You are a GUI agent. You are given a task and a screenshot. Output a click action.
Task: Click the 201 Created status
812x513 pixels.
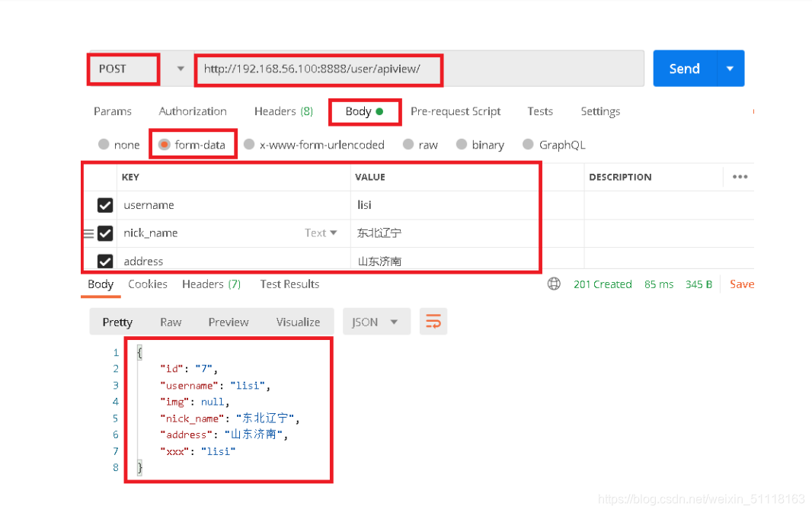(x=603, y=284)
